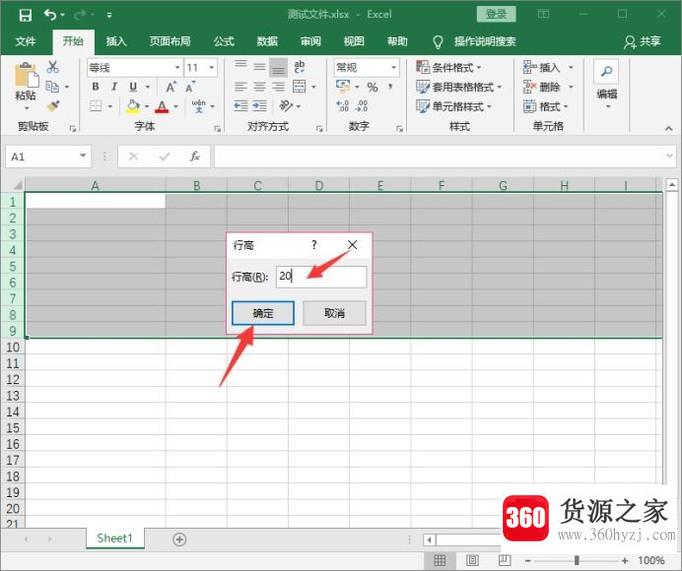Add a new sheet with the plus icon

click(180, 540)
